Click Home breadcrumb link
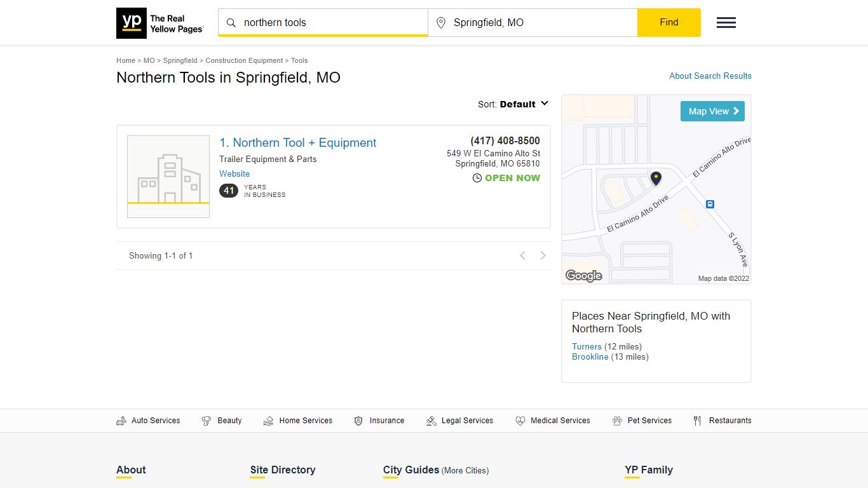Image resolution: width=868 pixels, height=488 pixels. pos(126,60)
